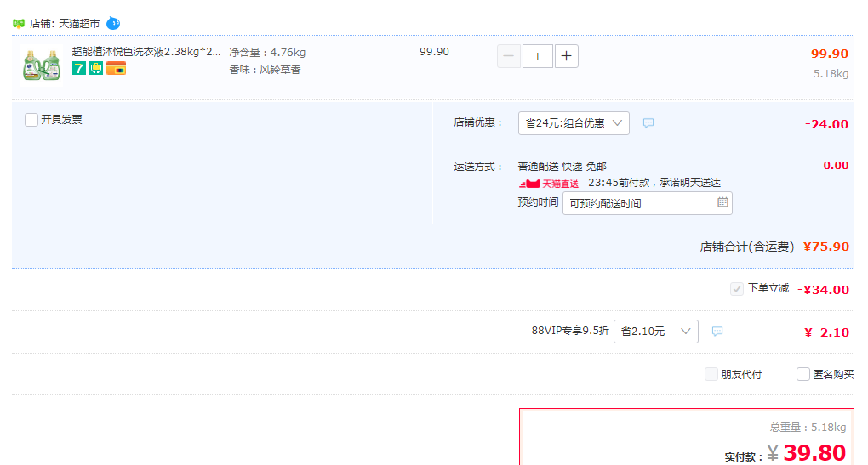Click the message icon next to 88VIP discount
Viewport: 868px width, 465px height.
tap(717, 332)
